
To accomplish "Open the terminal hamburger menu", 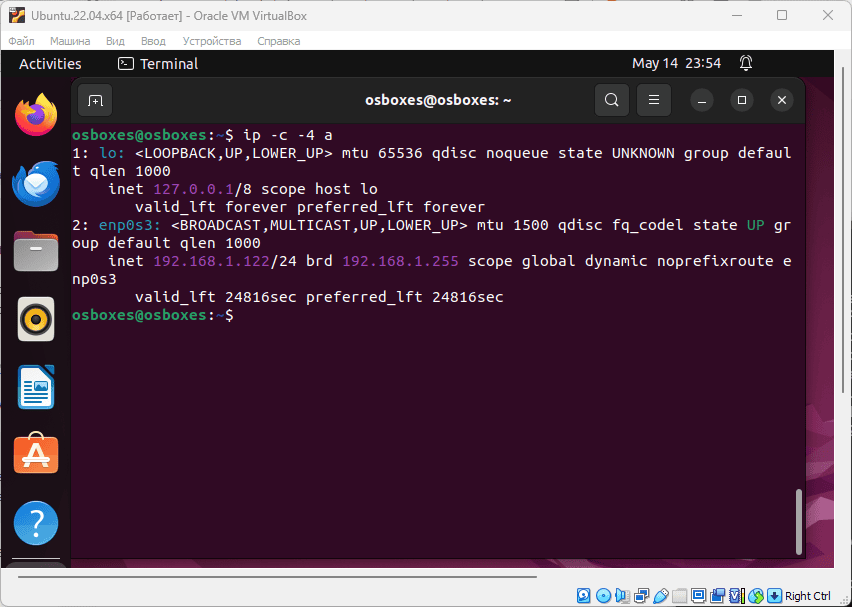I will (654, 100).
